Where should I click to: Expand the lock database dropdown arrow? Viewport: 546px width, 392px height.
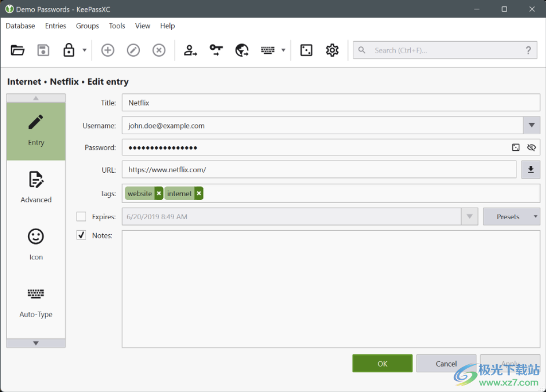click(x=84, y=50)
